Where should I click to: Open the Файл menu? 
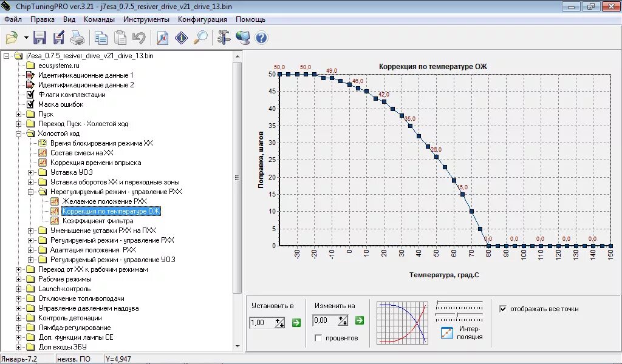[13, 19]
